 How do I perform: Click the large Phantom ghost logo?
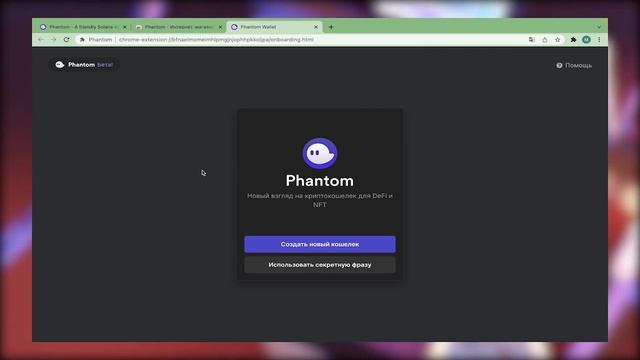[320, 153]
